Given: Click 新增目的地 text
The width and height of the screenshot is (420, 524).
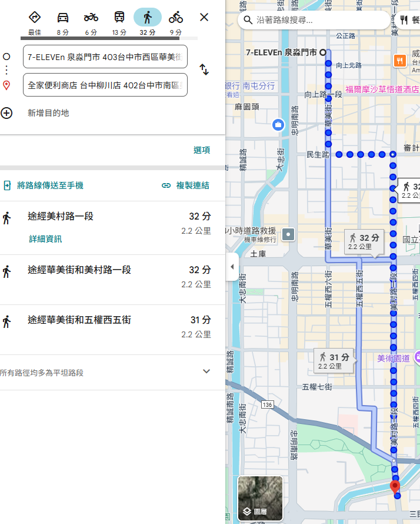Looking at the screenshot, I should pyautogui.click(x=48, y=113).
